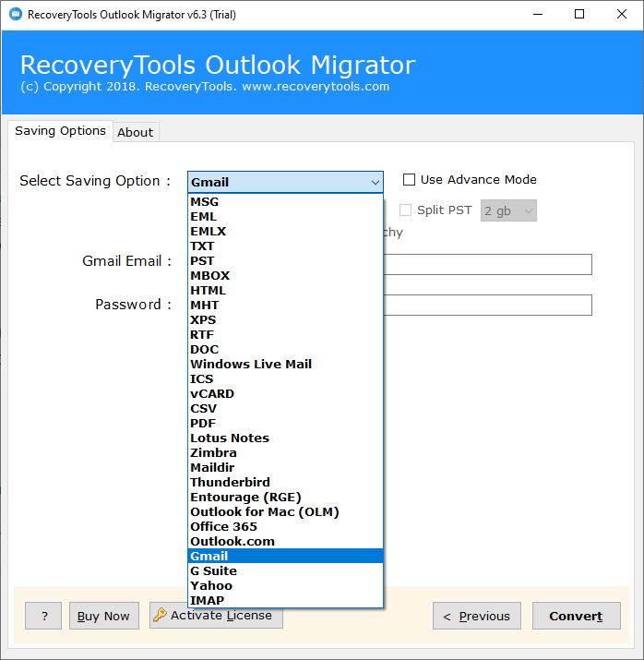
Task: Collapse the Select Saving Option dropdown
Action: [376, 183]
